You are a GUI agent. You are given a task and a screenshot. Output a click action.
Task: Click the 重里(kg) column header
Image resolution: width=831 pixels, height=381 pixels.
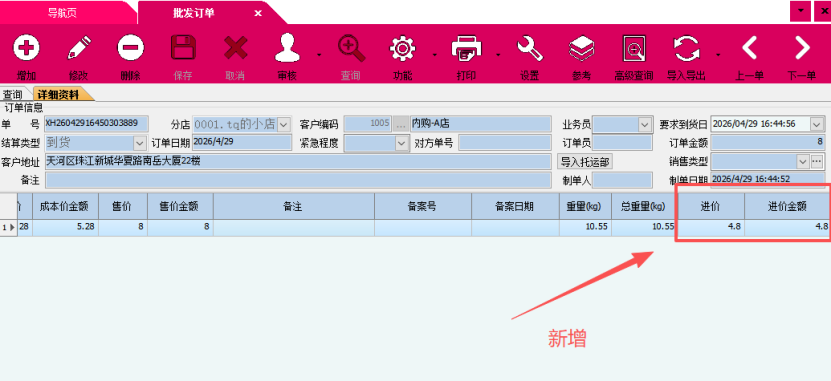coord(585,207)
